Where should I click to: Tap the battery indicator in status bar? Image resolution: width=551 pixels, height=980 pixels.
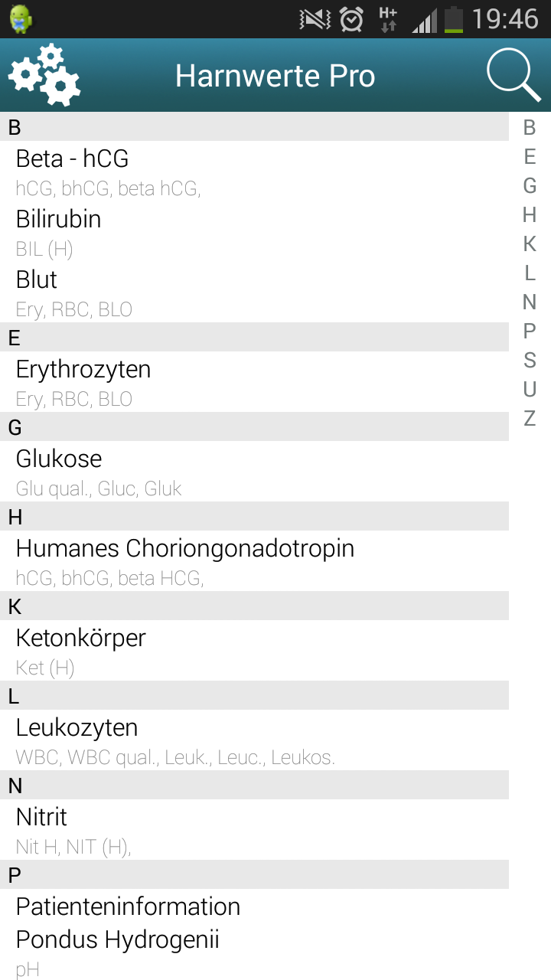[455, 19]
